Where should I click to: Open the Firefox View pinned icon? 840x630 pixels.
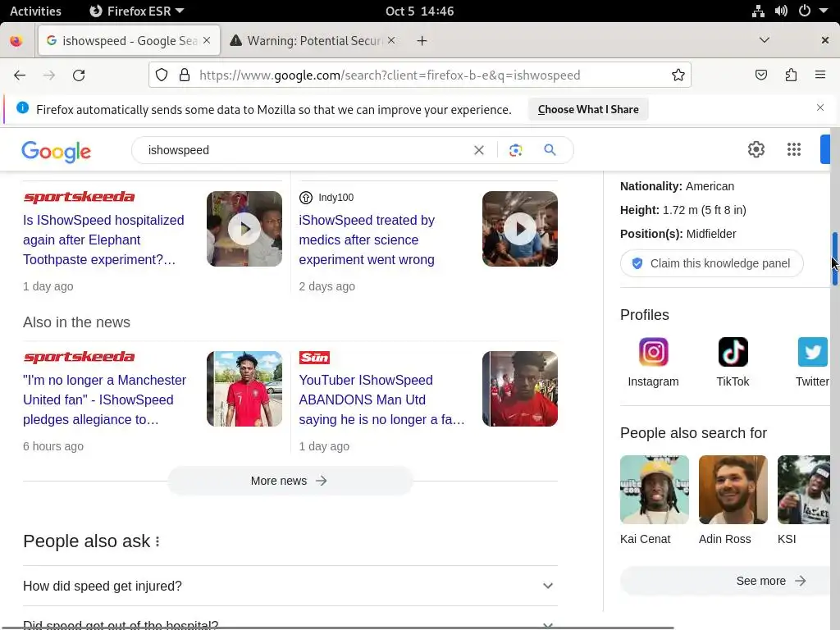click(x=16, y=41)
